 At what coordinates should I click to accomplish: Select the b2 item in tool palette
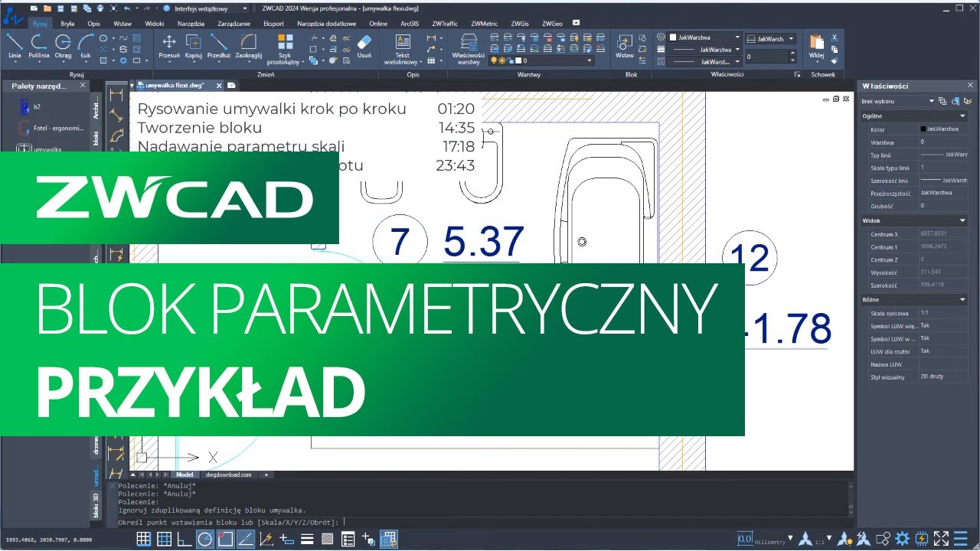[x=31, y=107]
